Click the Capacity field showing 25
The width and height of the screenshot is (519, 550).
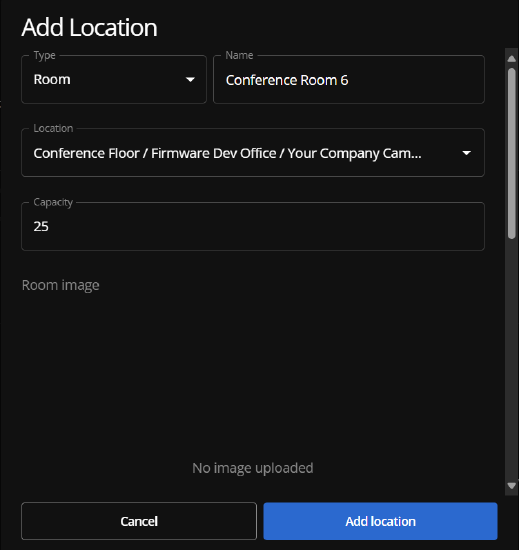[253, 226]
